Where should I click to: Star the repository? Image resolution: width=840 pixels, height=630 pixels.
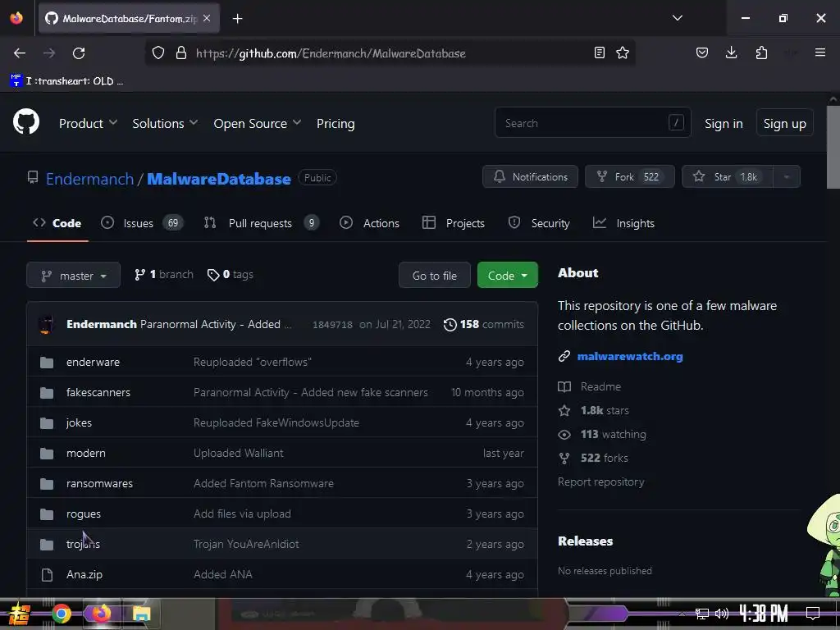pyautogui.click(x=727, y=176)
